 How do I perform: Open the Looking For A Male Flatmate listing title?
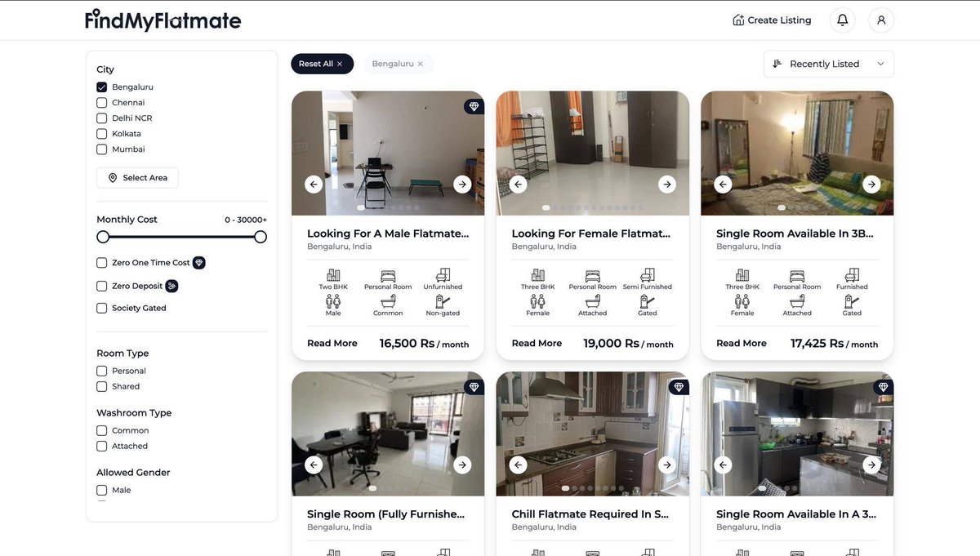click(388, 234)
